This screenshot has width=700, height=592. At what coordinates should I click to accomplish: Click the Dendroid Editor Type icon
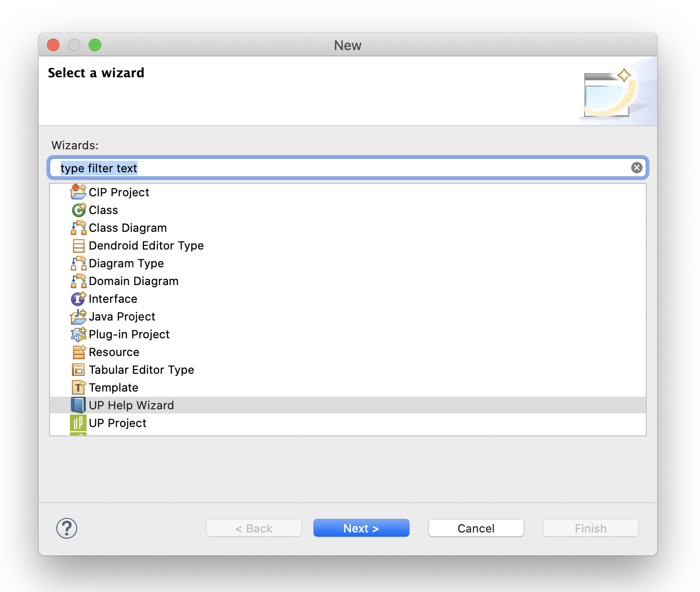point(78,245)
